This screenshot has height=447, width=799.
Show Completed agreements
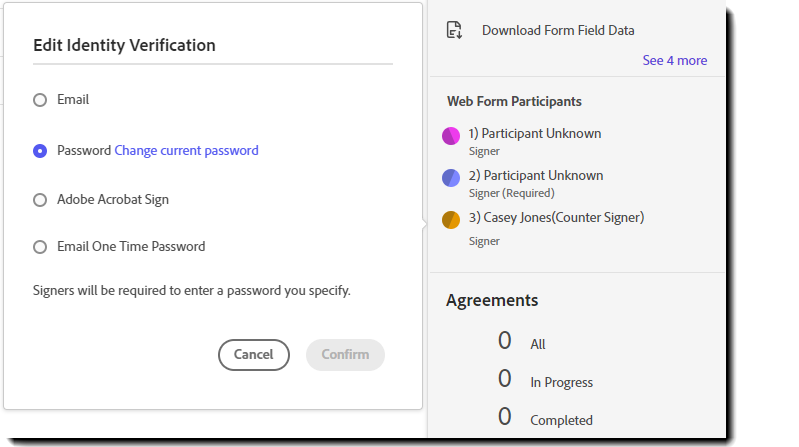click(561, 420)
